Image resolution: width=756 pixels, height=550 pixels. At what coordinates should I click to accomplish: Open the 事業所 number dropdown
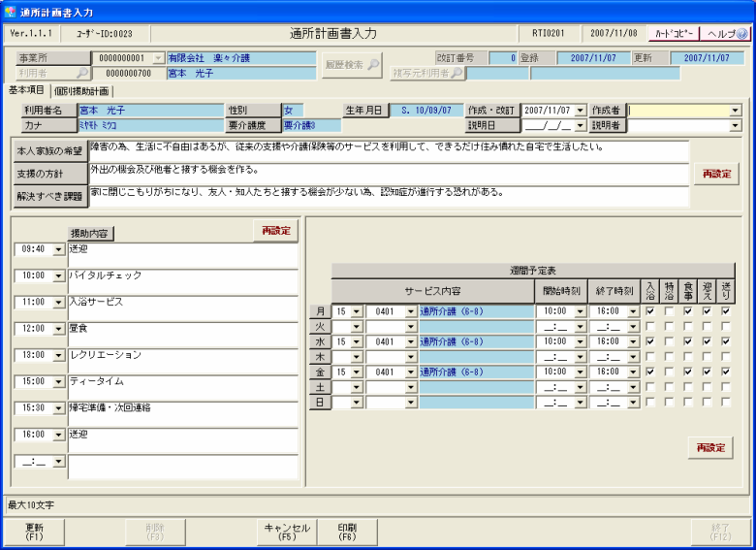click(158, 58)
